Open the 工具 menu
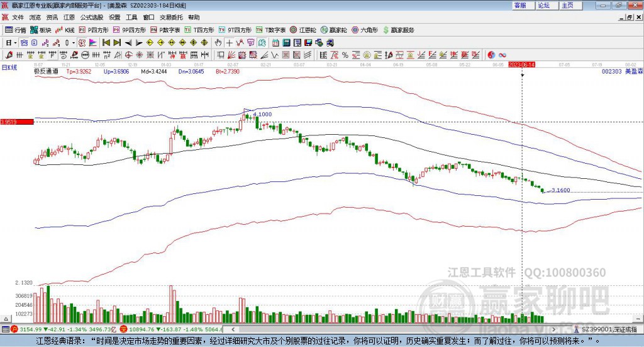644x347 pixels. coord(131,17)
